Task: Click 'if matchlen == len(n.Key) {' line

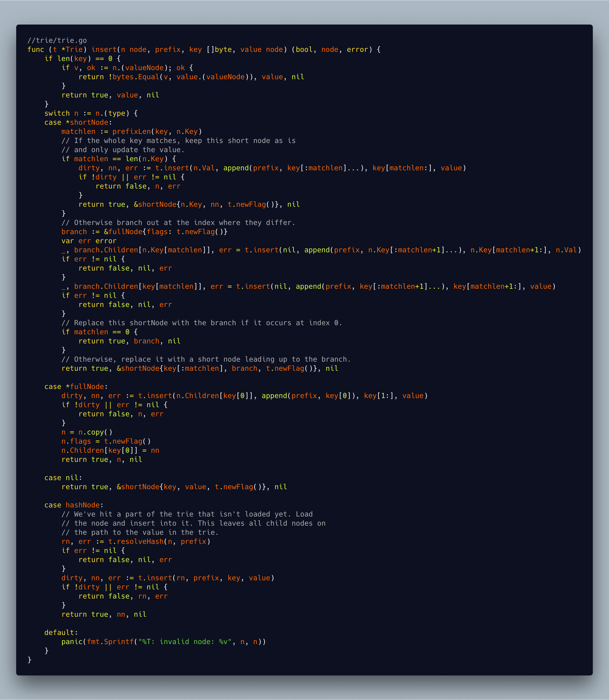Action: point(119,159)
